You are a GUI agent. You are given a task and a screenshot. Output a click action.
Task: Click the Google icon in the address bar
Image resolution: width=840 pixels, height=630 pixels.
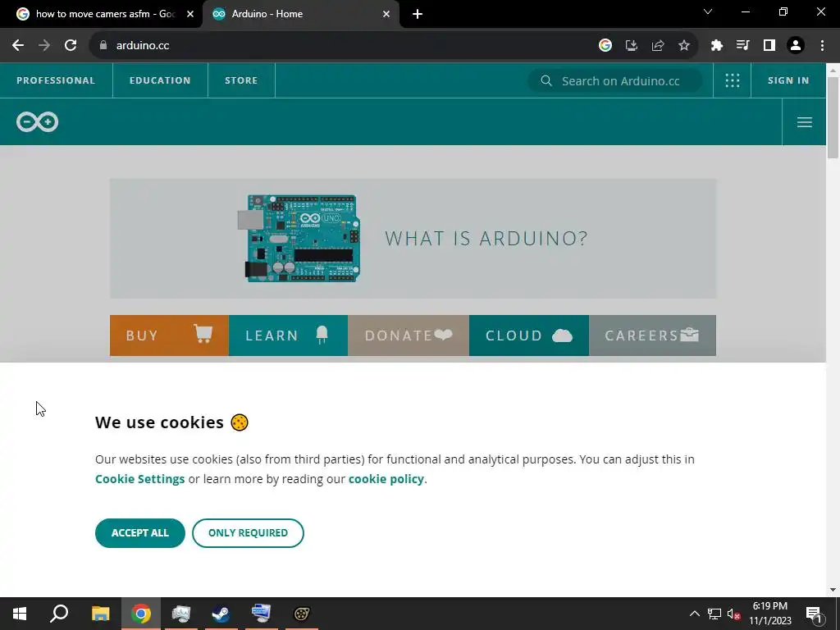coord(605,46)
